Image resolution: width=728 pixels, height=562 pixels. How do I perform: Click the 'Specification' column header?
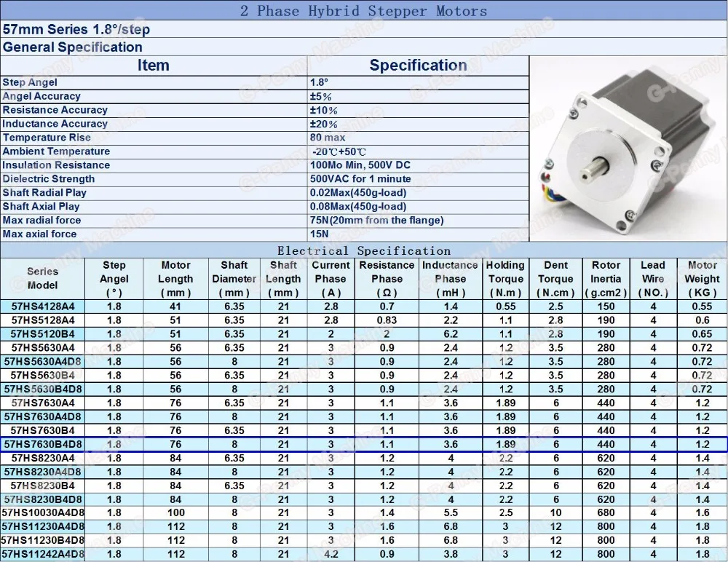pos(419,65)
